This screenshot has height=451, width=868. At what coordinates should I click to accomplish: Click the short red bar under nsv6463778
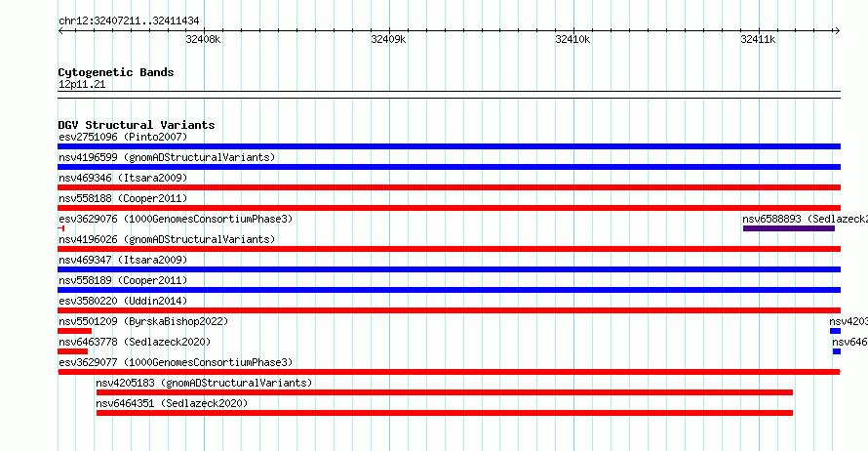pyautogui.click(x=72, y=351)
